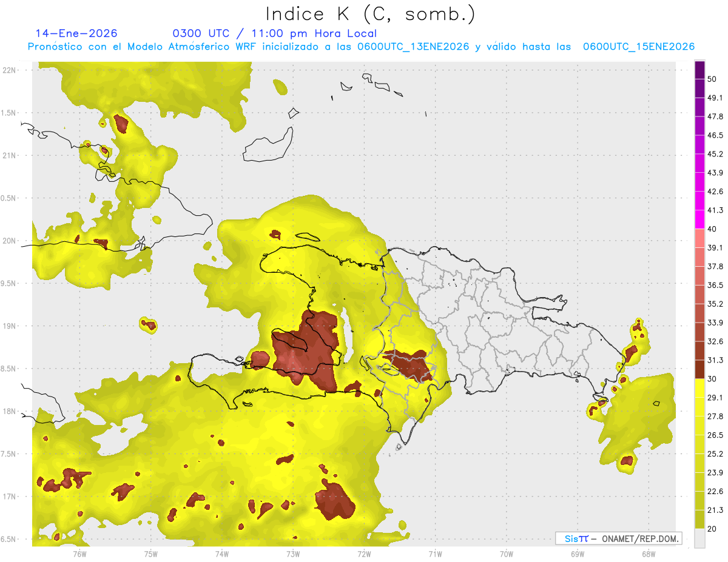Click the '47.8' color scale label
Viewport: 728px width, 562px height.
(715, 116)
